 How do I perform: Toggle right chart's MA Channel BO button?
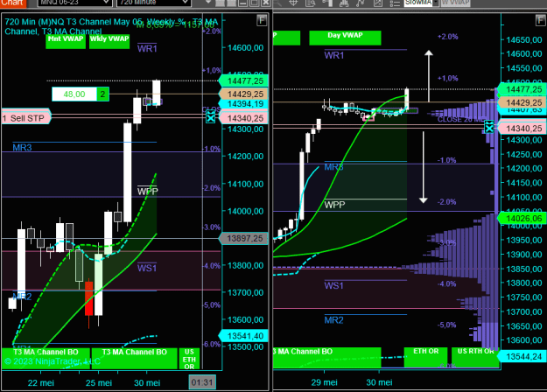click(x=326, y=357)
